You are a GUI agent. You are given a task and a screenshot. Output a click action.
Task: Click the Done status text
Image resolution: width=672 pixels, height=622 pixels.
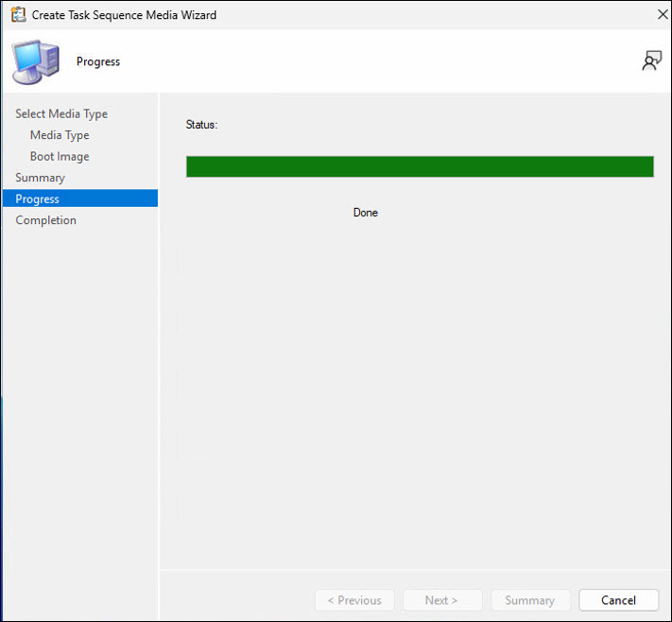click(x=365, y=213)
